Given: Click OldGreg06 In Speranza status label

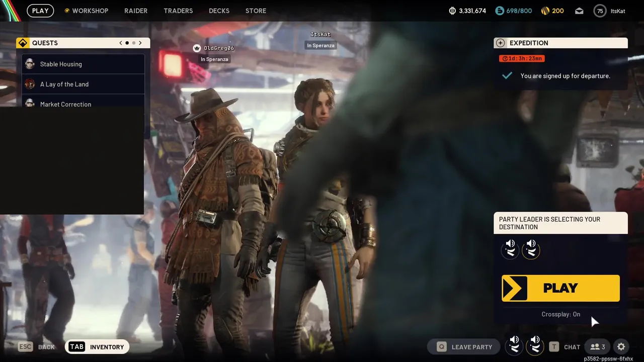Looking at the screenshot, I should click(214, 59).
